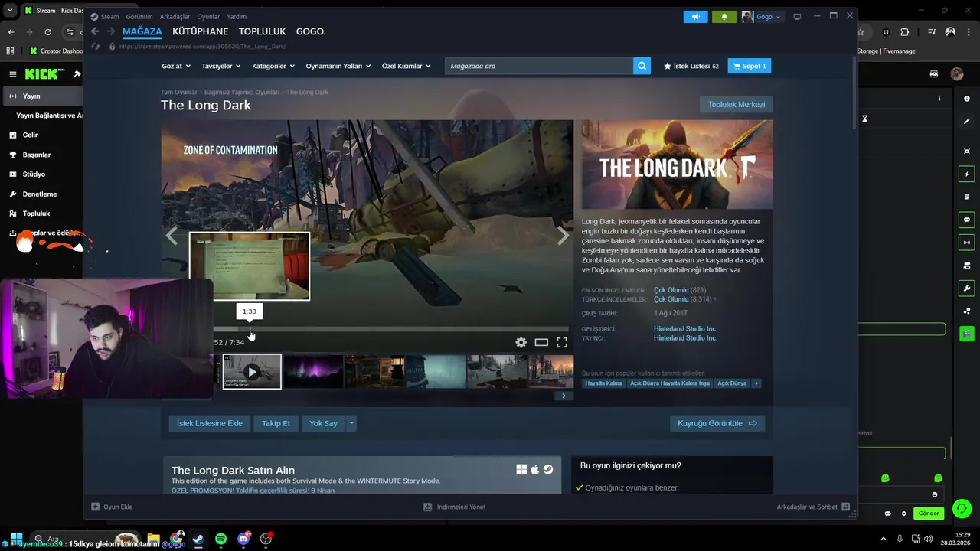Open Spotify from the taskbar
980x551 pixels.
click(220, 539)
